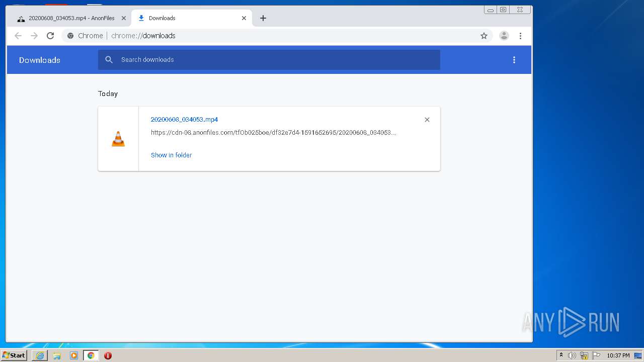This screenshot has height=362, width=644.
Task: Reload the downloads page
Action: pyautogui.click(x=50, y=36)
